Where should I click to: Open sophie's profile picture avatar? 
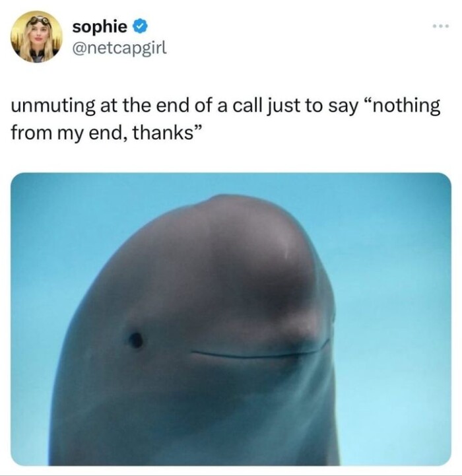(x=36, y=37)
